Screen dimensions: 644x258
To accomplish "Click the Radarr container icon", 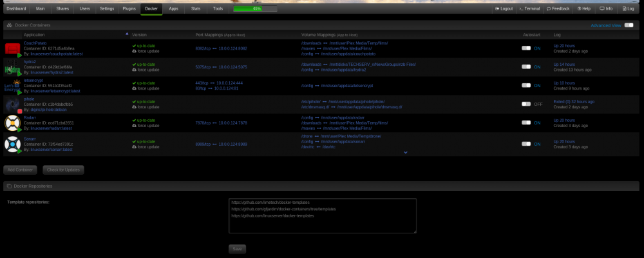I will (x=12, y=123).
